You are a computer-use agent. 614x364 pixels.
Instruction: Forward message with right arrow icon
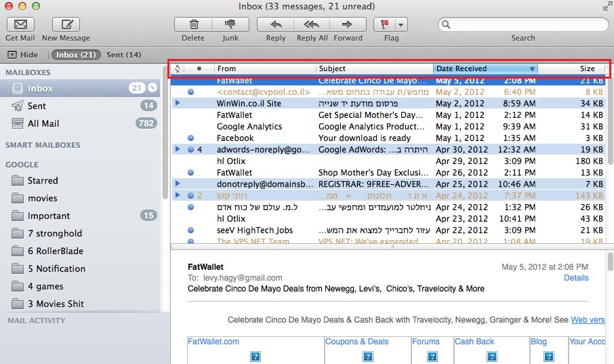click(x=348, y=24)
